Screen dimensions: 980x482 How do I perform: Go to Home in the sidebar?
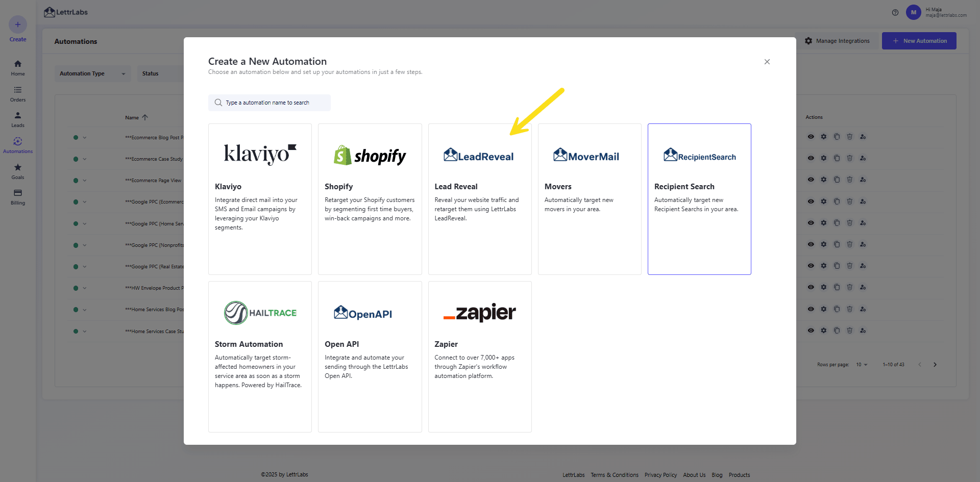click(x=18, y=67)
